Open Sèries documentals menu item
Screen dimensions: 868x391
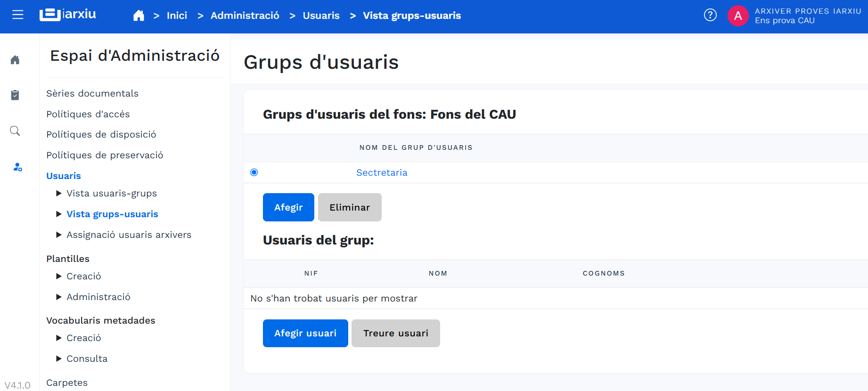[92, 93]
